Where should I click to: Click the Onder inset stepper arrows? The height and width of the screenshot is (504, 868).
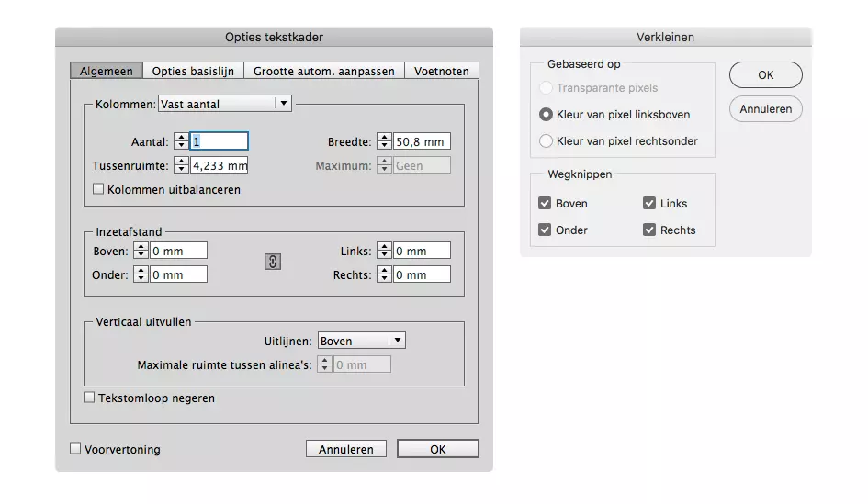click(141, 274)
